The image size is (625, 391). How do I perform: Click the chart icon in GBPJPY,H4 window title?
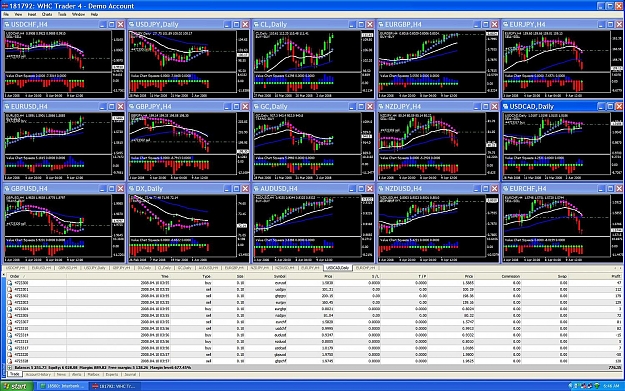[132, 107]
